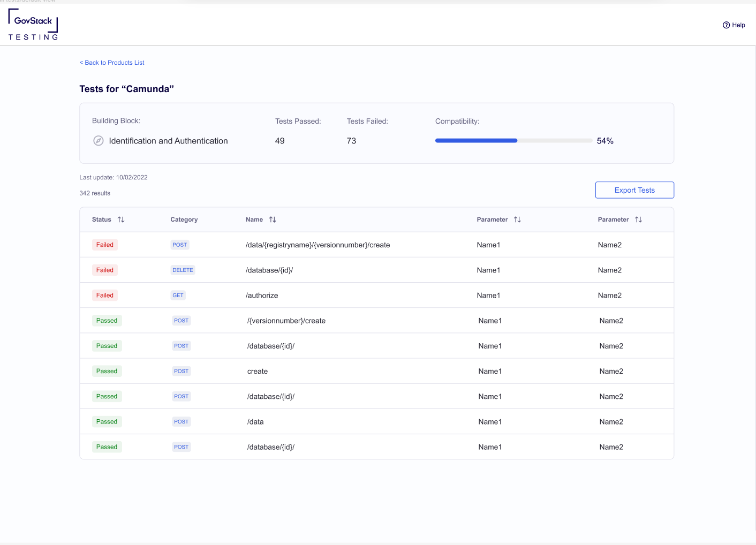756x545 pixels.
Task: Click the GET category tag
Action: (178, 295)
